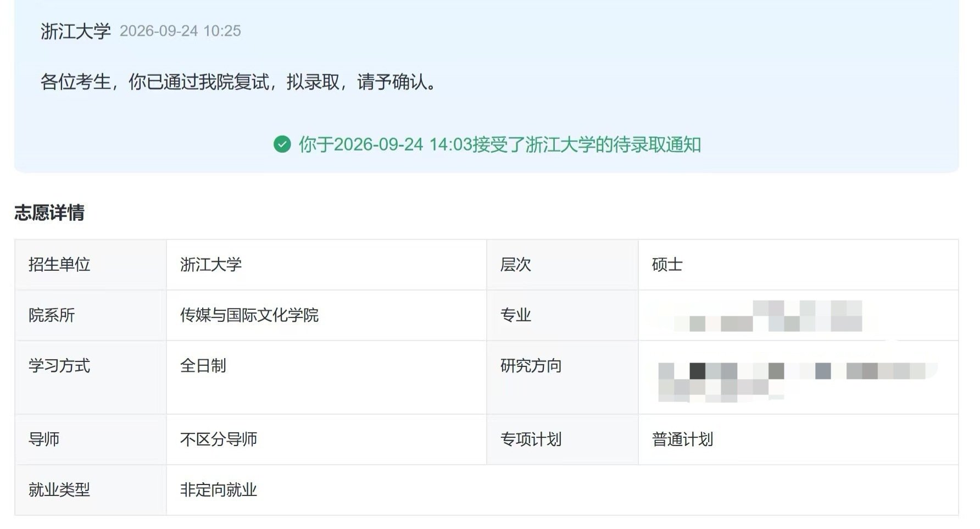
Task: Click the timestamp 2026-09-24 10:25
Action: [x=180, y=31]
